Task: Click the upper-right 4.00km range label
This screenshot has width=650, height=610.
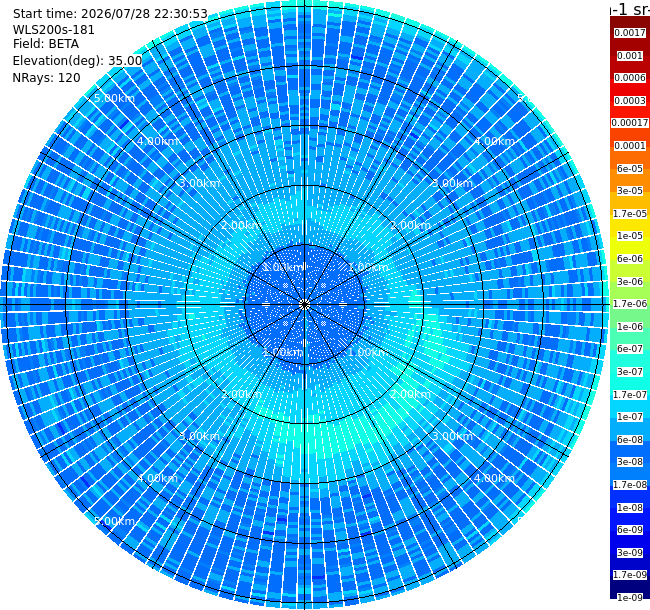Action: pos(495,141)
